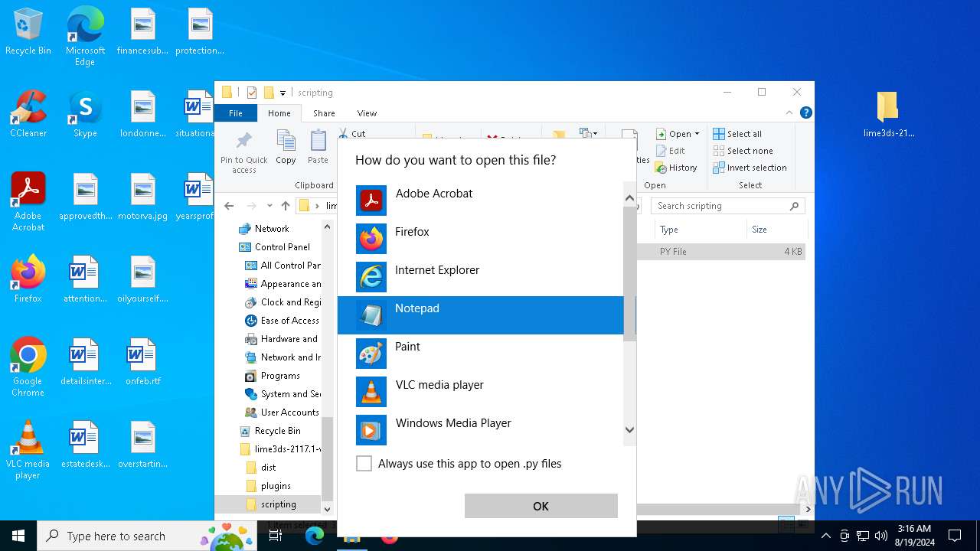Select the Microsoft Edge desktop shortcut

click(85, 37)
